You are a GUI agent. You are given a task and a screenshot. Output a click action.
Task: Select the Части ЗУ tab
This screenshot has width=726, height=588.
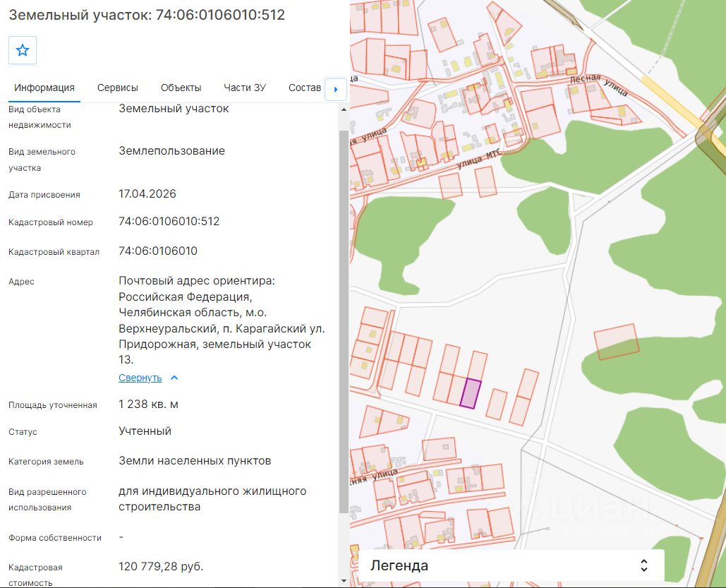click(x=244, y=88)
